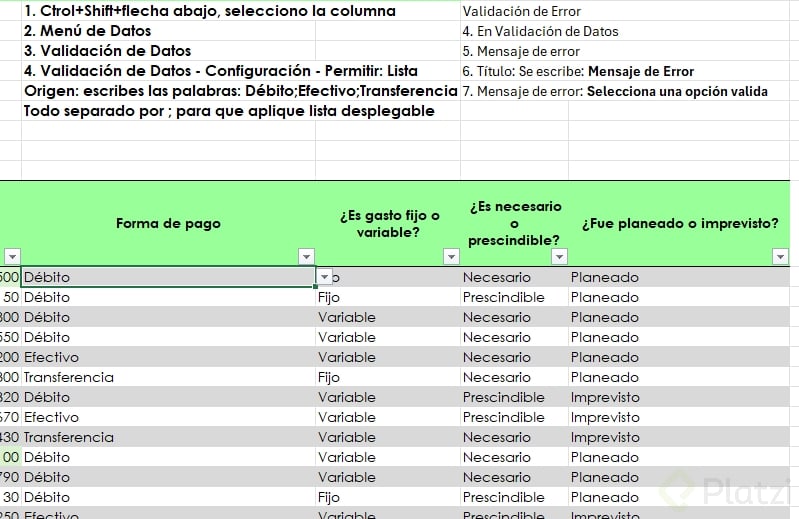Select the highlighted Débito cell in first row
The image size is (799, 519).
pos(168,277)
